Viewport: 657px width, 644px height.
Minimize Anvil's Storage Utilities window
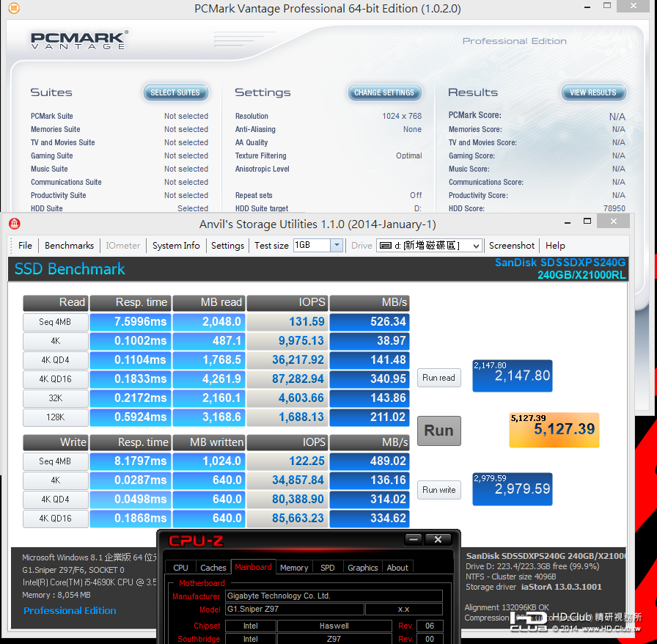tap(568, 222)
